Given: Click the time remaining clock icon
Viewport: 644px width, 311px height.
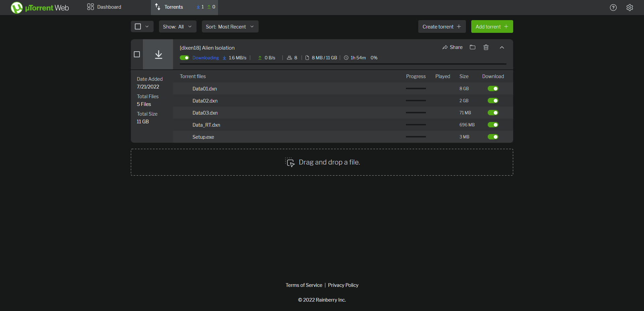Looking at the screenshot, I should 346,58.
